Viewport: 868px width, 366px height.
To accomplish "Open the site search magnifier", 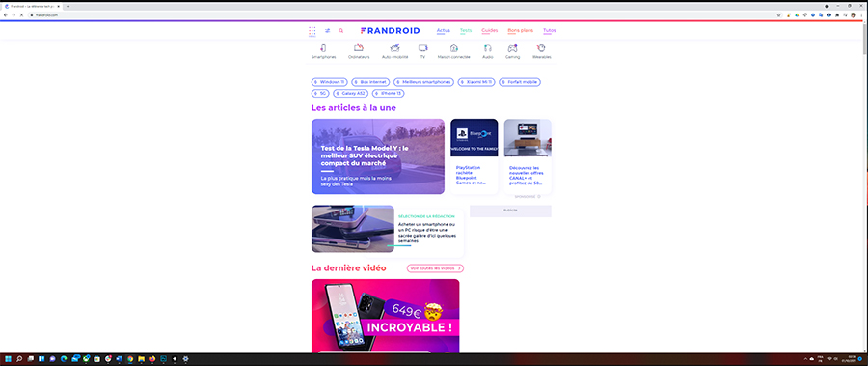I will click(341, 31).
